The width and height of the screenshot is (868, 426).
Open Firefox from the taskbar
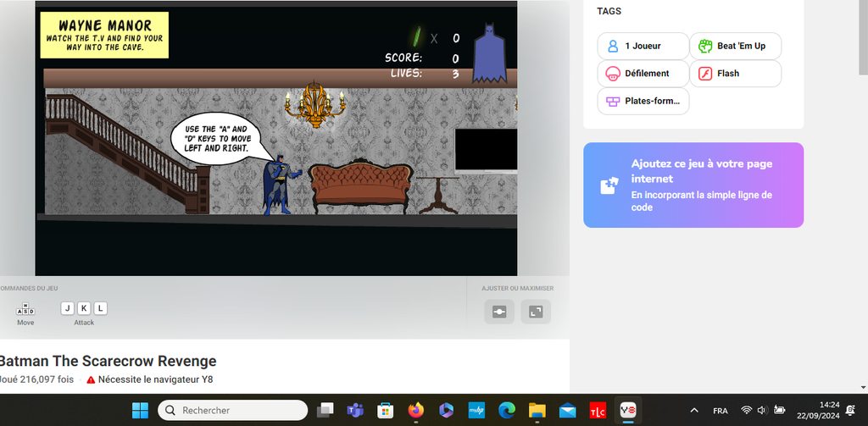click(415, 410)
